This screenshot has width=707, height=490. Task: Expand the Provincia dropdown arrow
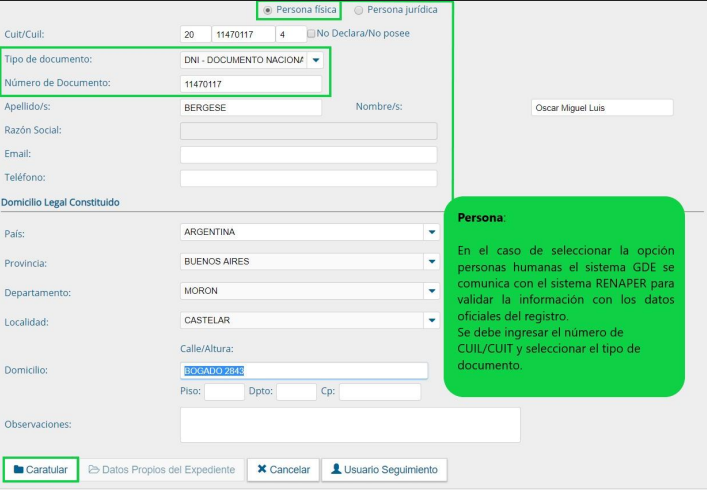(x=432, y=262)
